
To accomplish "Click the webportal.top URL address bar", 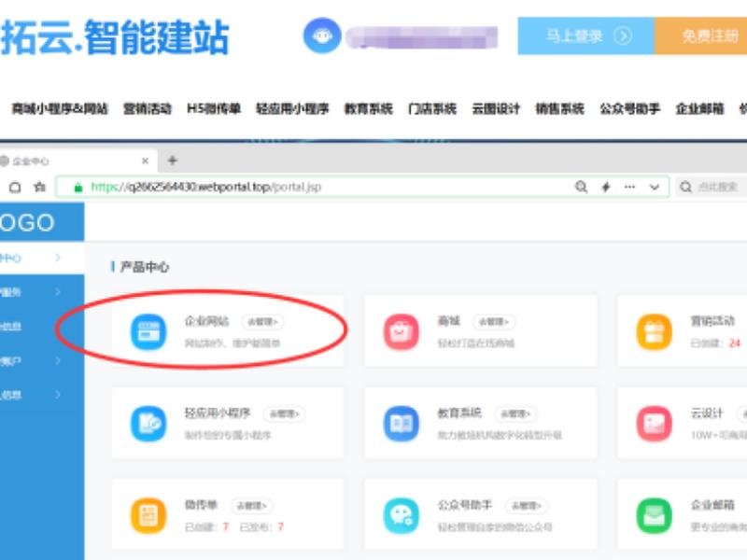I will click(362, 187).
